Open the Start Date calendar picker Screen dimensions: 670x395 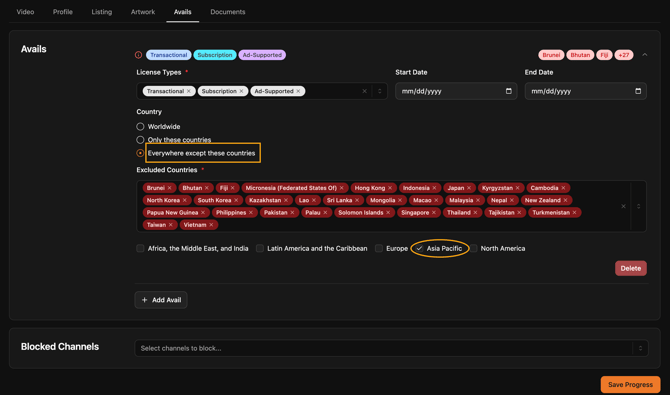508,91
